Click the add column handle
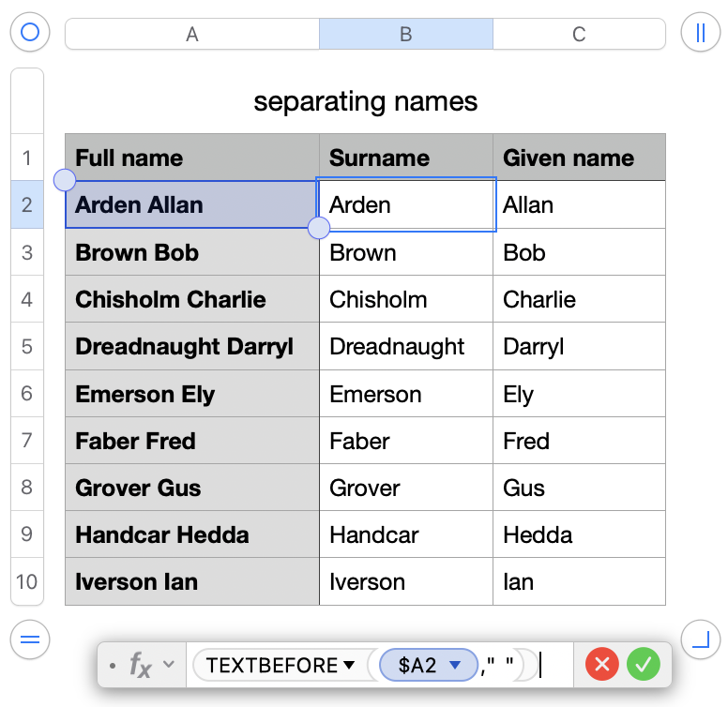Viewport: 728px width, 707px height. point(699,33)
